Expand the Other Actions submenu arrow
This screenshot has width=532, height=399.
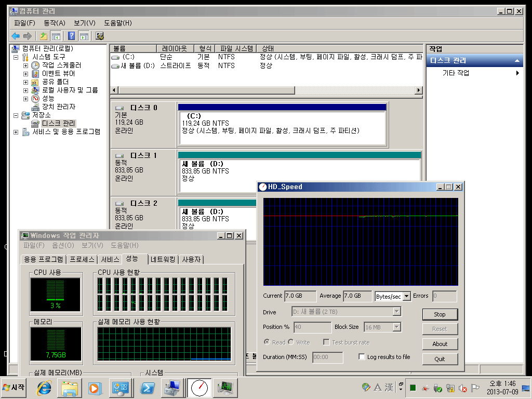point(517,73)
